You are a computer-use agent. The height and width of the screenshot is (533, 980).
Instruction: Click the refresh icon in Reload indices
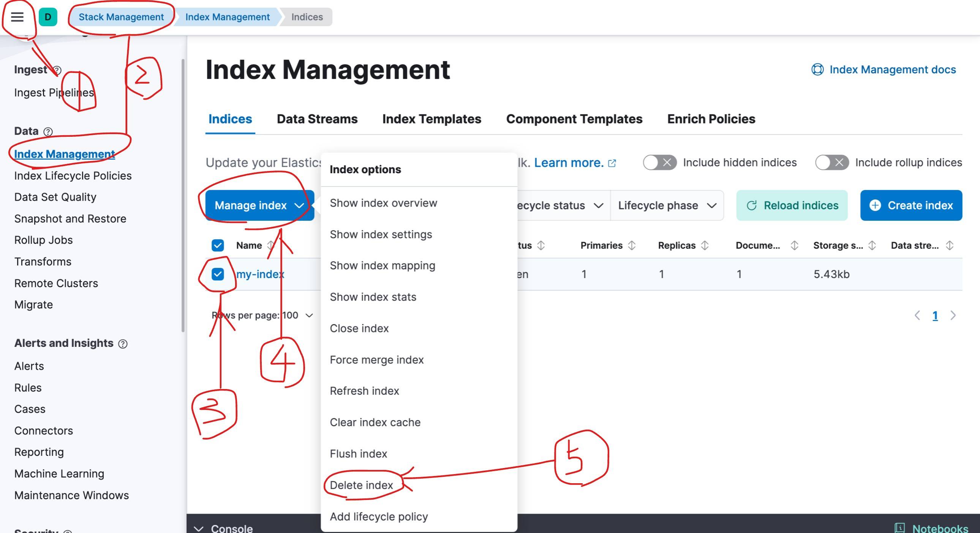pyautogui.click(x=751, y=206)
